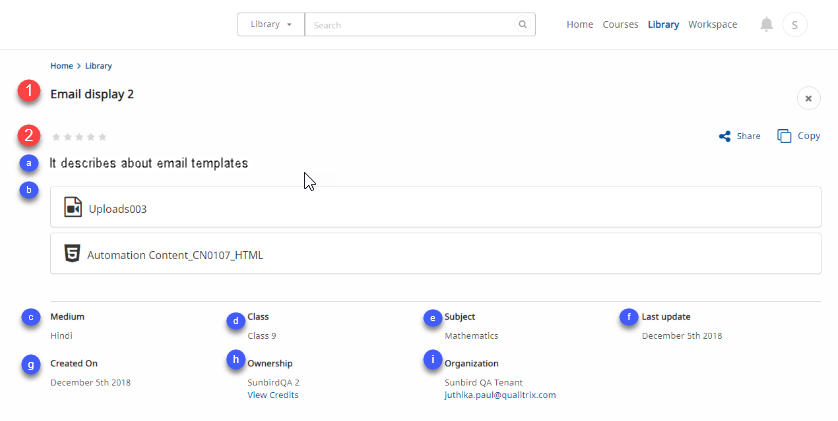Expand the Library search filter dropdown
Image resolution: width=838 pixels, height=421 pixels.
(271, 25)
